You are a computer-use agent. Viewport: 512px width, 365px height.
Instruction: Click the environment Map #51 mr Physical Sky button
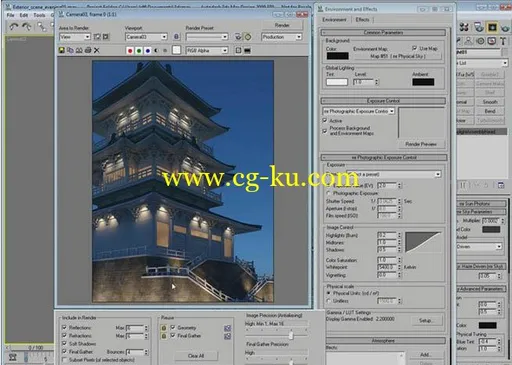[x=398, y=56]
